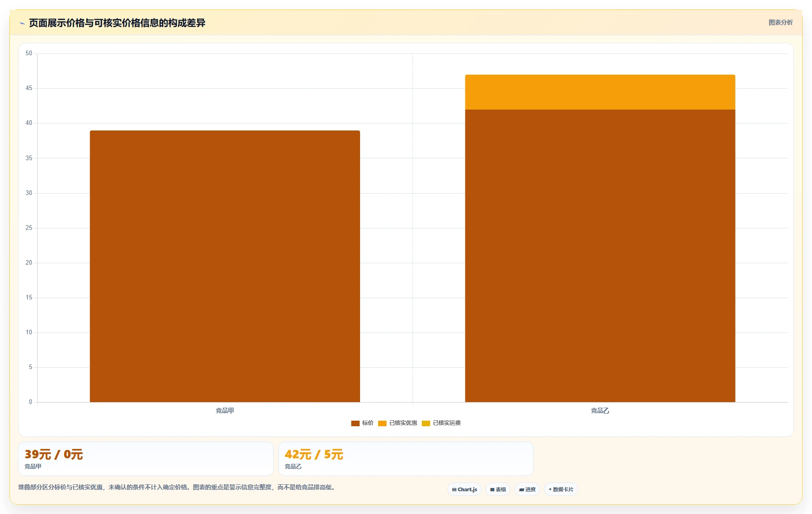Viewport: 812px width, 514px height.
Task: Select the 数据卡片 chip
Action: point(561,489)
